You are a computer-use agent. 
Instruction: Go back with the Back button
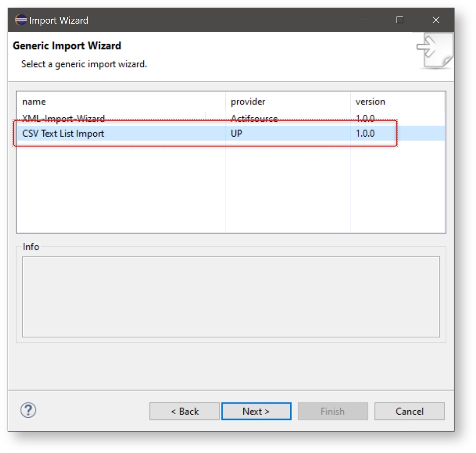point(184,411)
